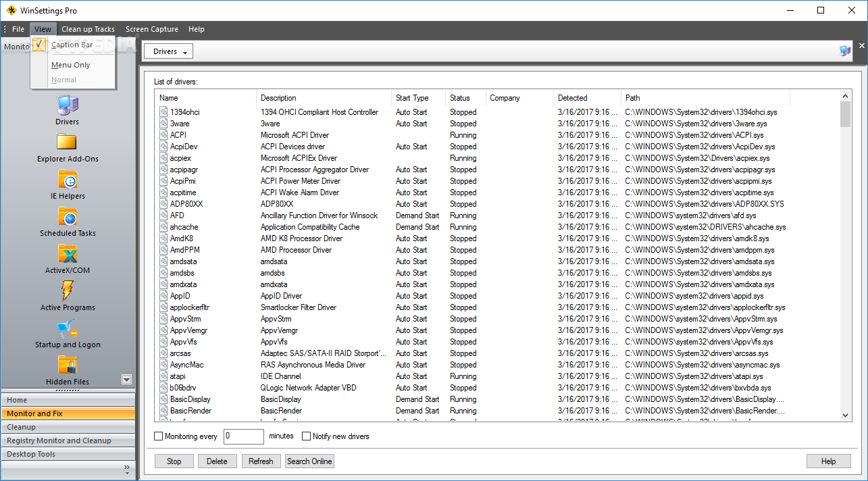868x481 pixels.
Task: Click the Help button at bottom right
Action: click(x=829, y=461)
